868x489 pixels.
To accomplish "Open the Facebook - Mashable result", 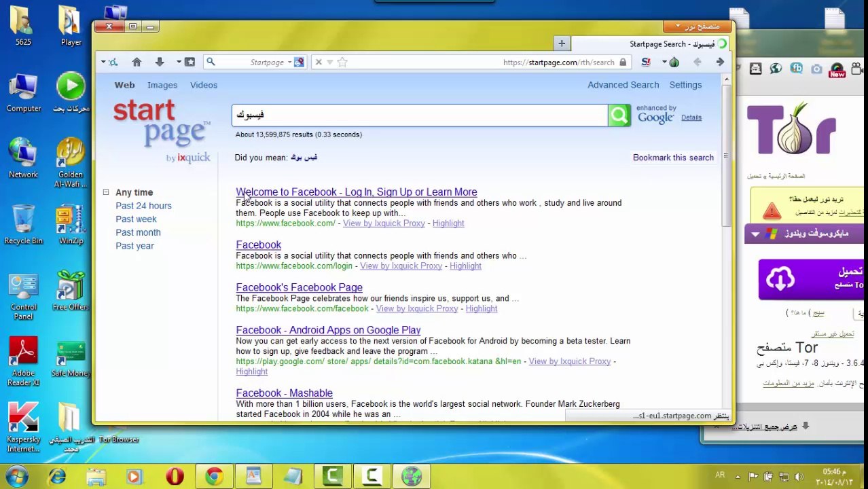I will pyautogui.click(x=284, y=393).
